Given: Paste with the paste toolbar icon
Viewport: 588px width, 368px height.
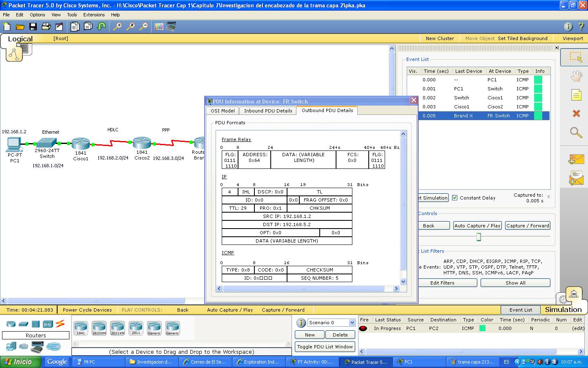Looking at the screenshot, I should [88, 27].
